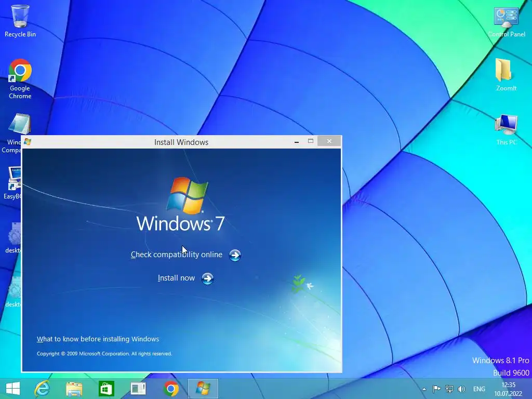Select the This PC desktop icon
This screenshot has height=399, width=532.
tap(506, 130)
